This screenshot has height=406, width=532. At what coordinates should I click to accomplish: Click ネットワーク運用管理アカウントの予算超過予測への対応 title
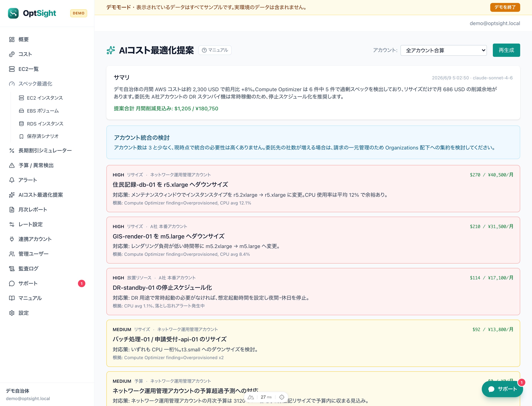tap(186, 391)
